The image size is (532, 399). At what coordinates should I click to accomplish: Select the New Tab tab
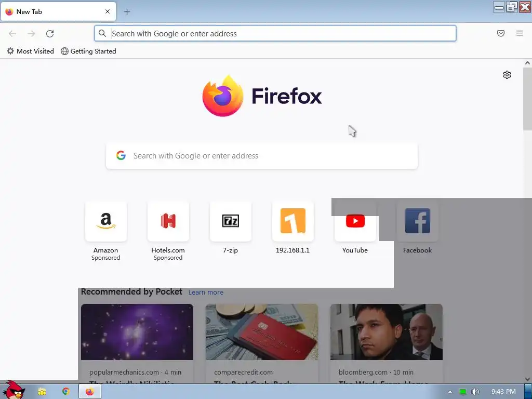coord(58,12)
